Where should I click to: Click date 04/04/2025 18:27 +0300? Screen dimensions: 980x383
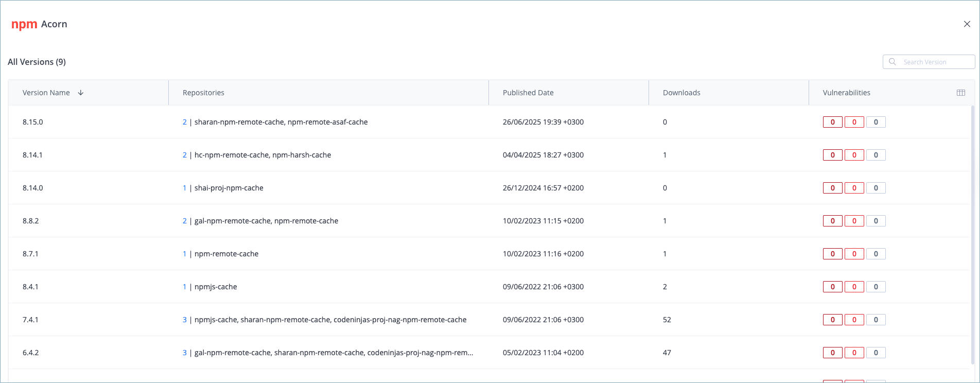(543, 155)
